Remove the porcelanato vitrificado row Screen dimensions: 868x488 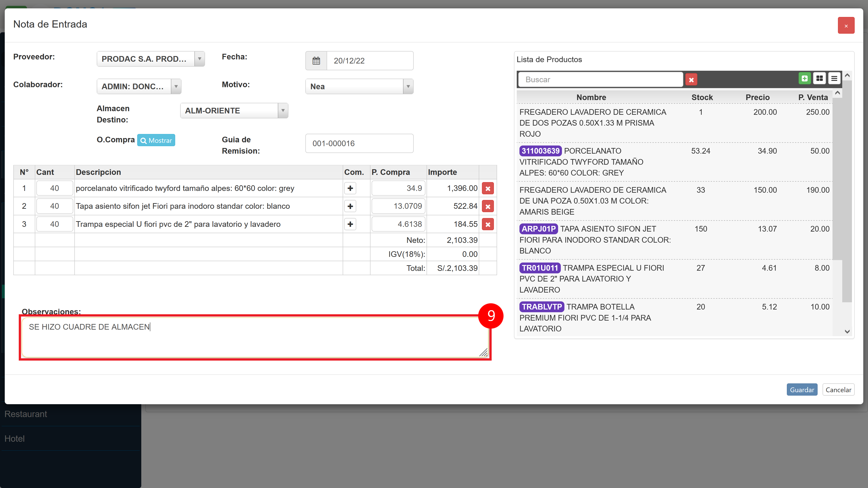pos(488,188)
